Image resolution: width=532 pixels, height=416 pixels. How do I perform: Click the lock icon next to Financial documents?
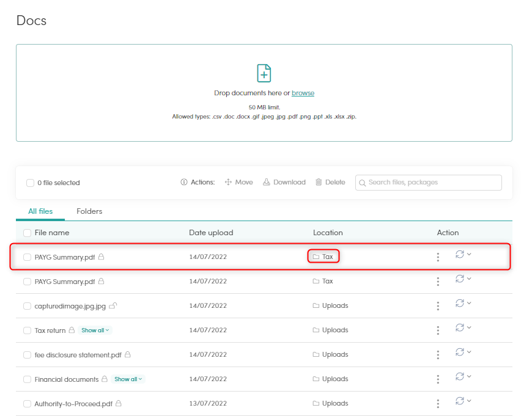coord(105,379)
